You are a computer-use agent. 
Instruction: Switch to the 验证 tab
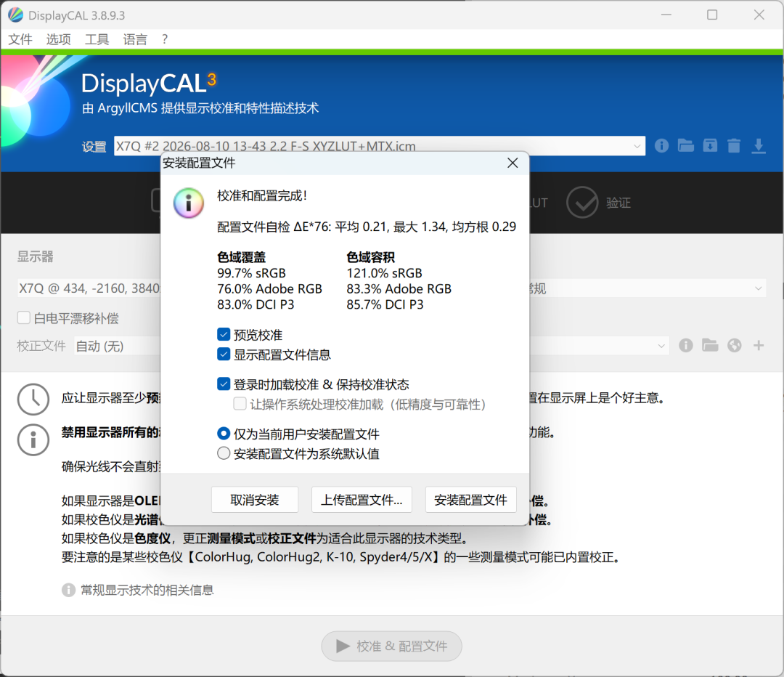tap(618, 203)
